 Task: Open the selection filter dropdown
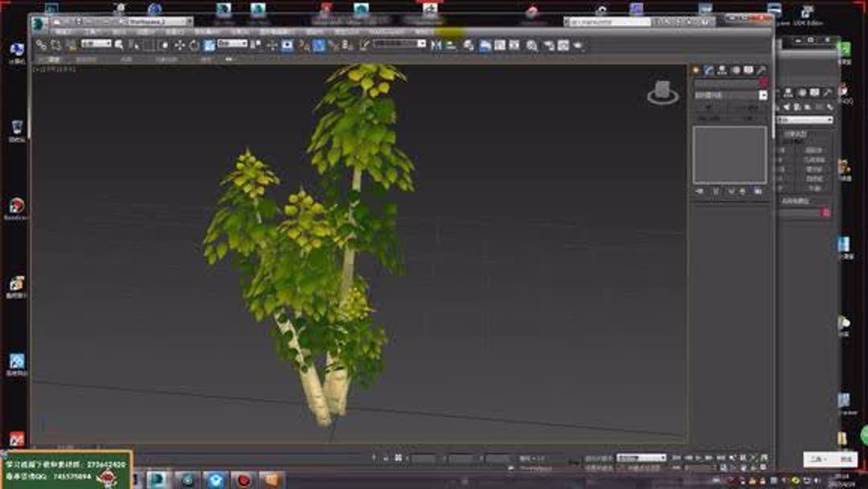(x=96, y=46)
